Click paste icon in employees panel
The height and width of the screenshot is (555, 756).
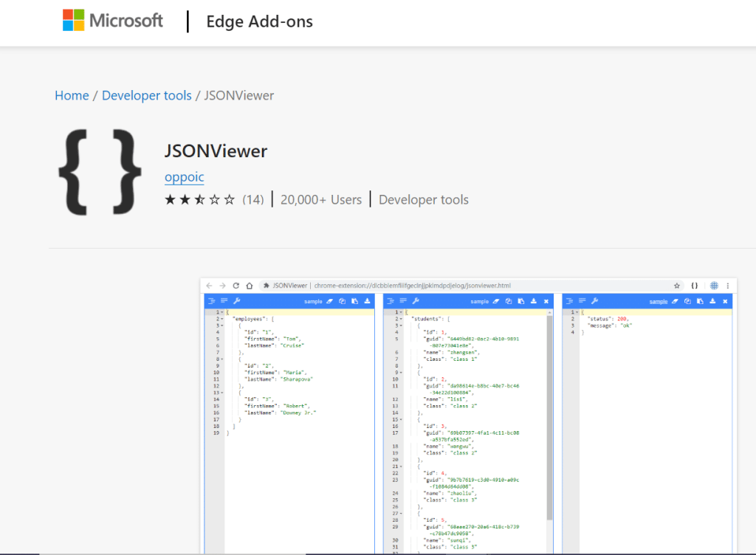pyautogui.click(x=355, y=301)
